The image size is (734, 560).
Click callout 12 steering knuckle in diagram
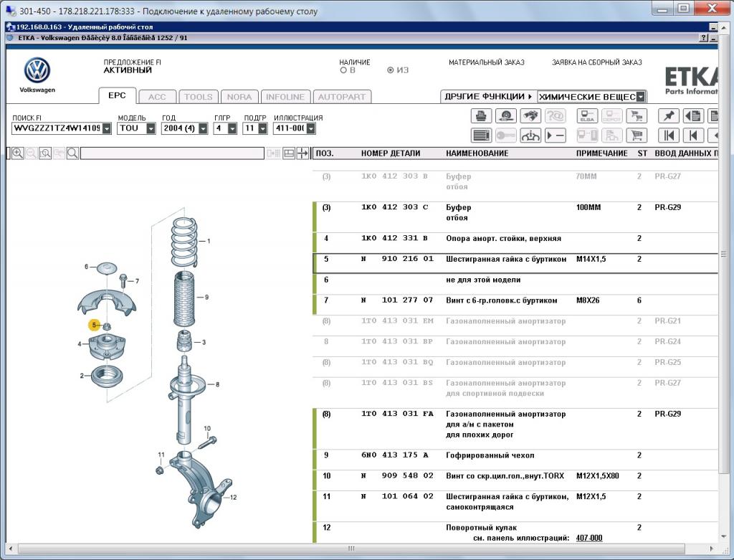point(233,497)
